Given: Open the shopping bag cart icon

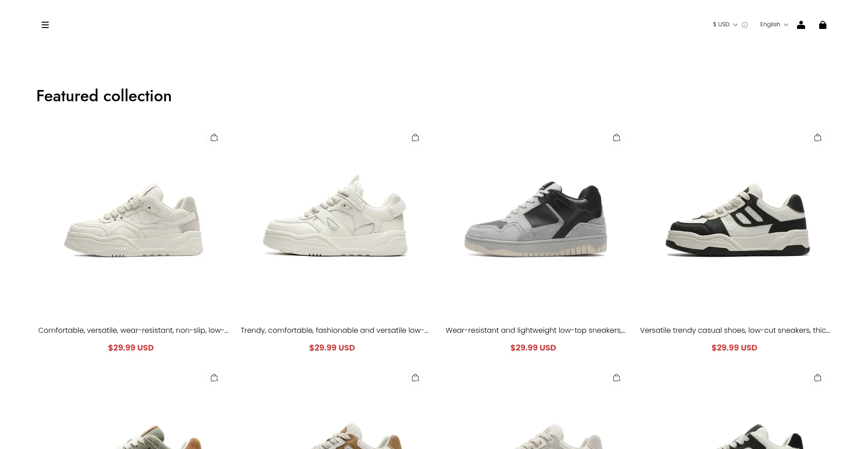Looking at the screenshot, I should (x=823, y=25).
